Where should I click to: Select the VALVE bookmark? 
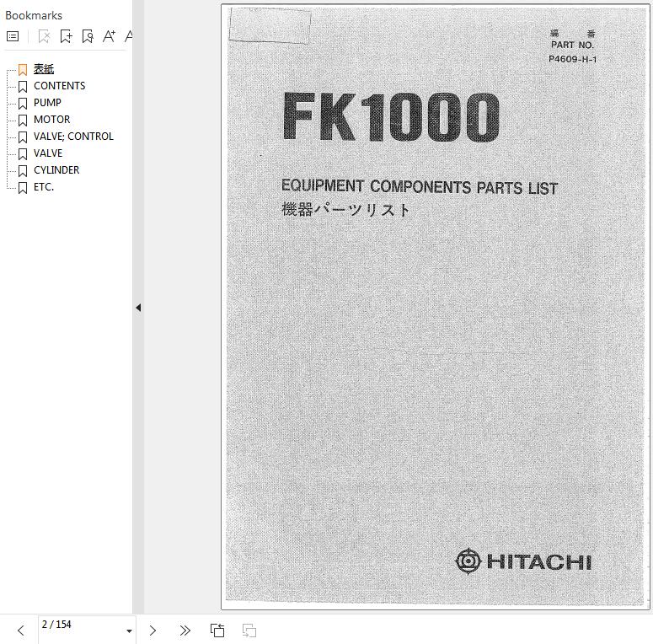[48, 153]
